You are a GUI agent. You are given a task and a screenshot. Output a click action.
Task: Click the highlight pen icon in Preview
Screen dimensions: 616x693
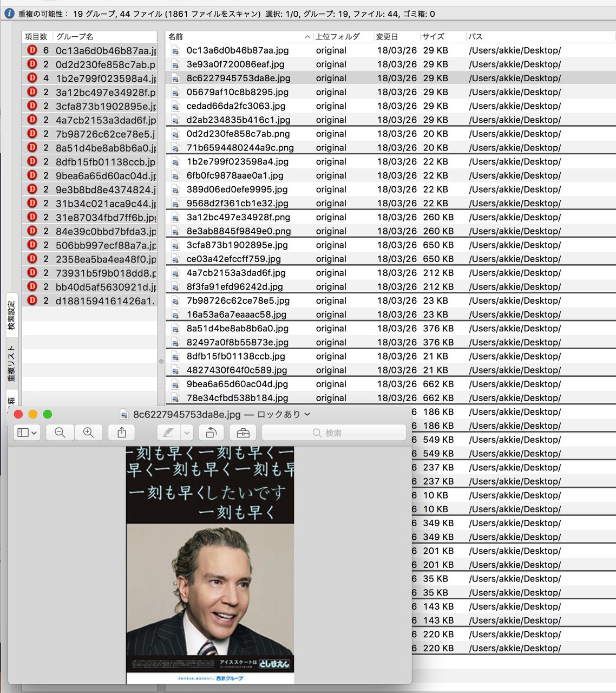(x=168, y=433)
